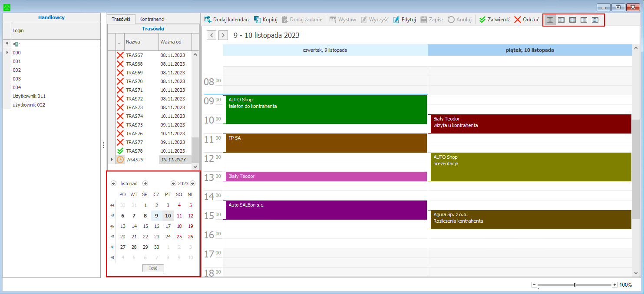644x294 pixels.
Task: Click the zoom slider handle
Action: click(x=575, y=285)
